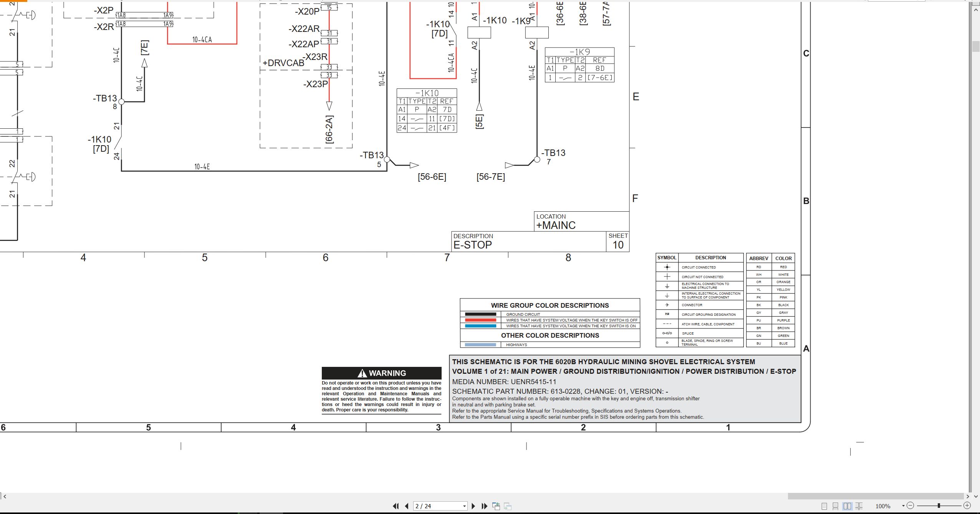
Task: Click the light blue HIGHWAYS swatch
Action: [480, 345]
